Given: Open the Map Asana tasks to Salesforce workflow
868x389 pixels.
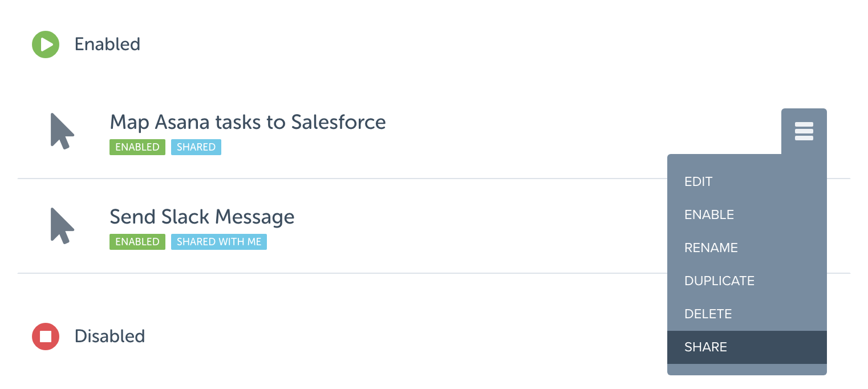Looking at the screenshot, I should (x=248, y=122).
